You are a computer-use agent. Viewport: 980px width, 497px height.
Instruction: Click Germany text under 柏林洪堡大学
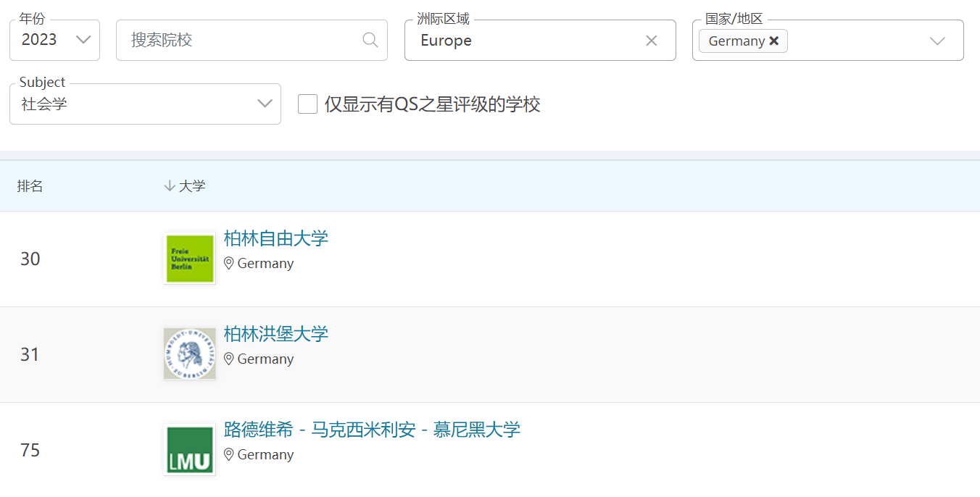[x=265, y=359]
